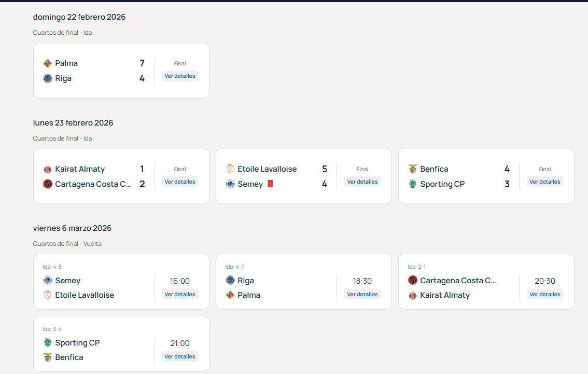View details of Etoile Lavalloise 5-4 Semey
588x374 pixels.
[362, 182]
